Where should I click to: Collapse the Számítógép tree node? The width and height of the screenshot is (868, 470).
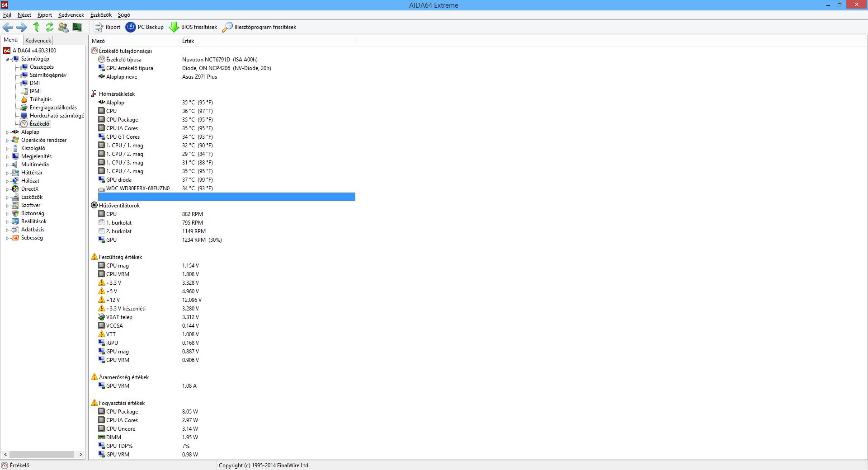pos(8,59)
